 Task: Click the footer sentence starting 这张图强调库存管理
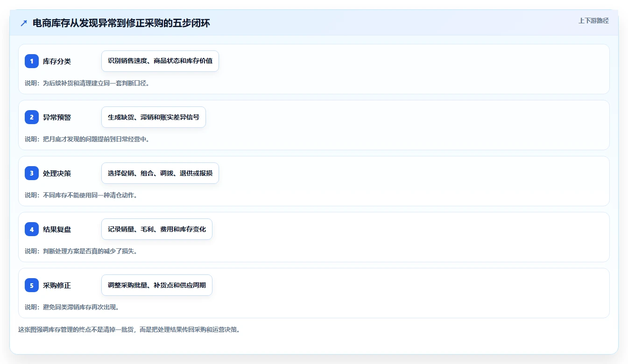click(x=129, y=329)
